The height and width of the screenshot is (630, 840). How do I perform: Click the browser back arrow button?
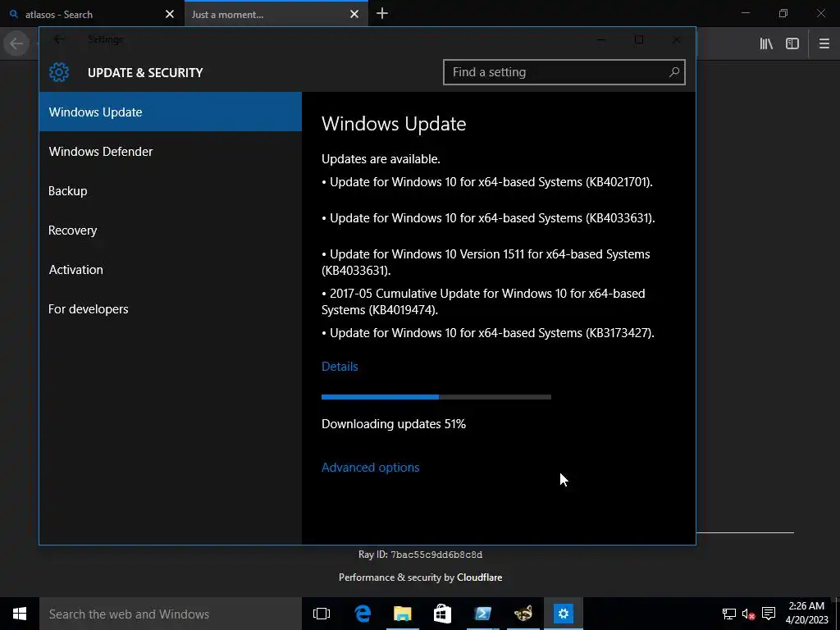tap(16, 44)
